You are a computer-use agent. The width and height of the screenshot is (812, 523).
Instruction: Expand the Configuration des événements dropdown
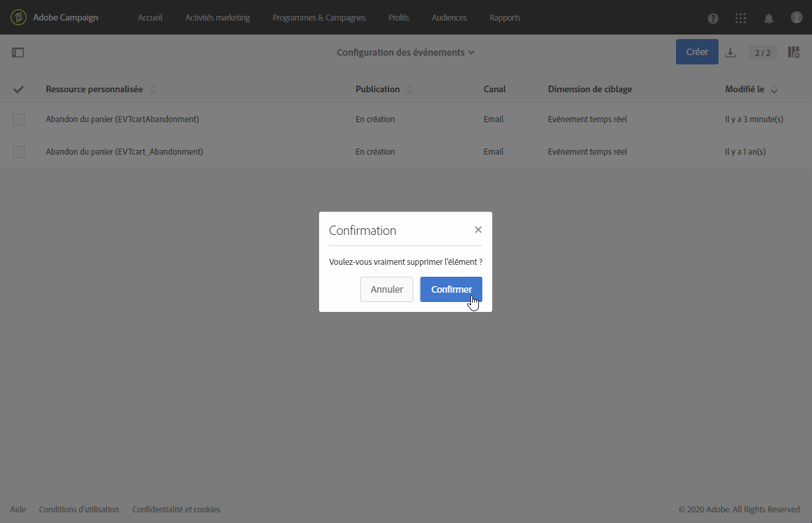click(406, 52)
